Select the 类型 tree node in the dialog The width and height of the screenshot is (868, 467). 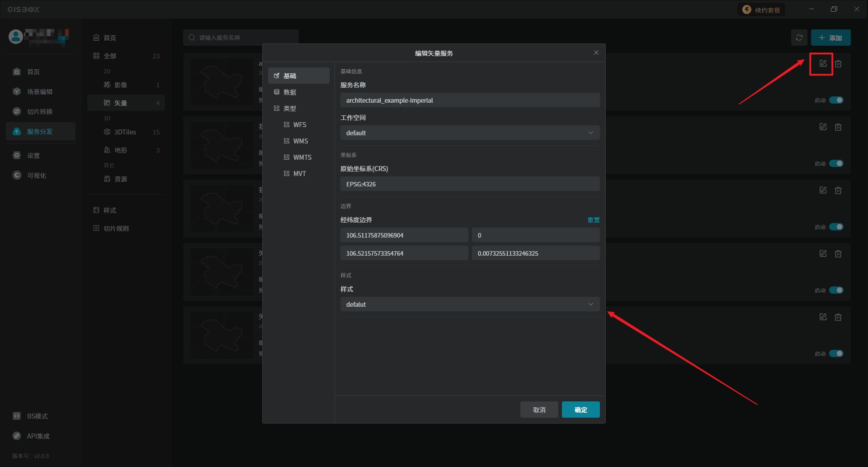point(290,109)
